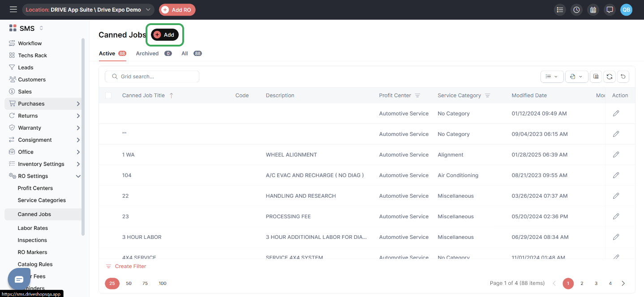Viewport: 644px width, 297px height.
Task: Edit canned job 22 using pencil icon
Action: [x=616, y=196]
